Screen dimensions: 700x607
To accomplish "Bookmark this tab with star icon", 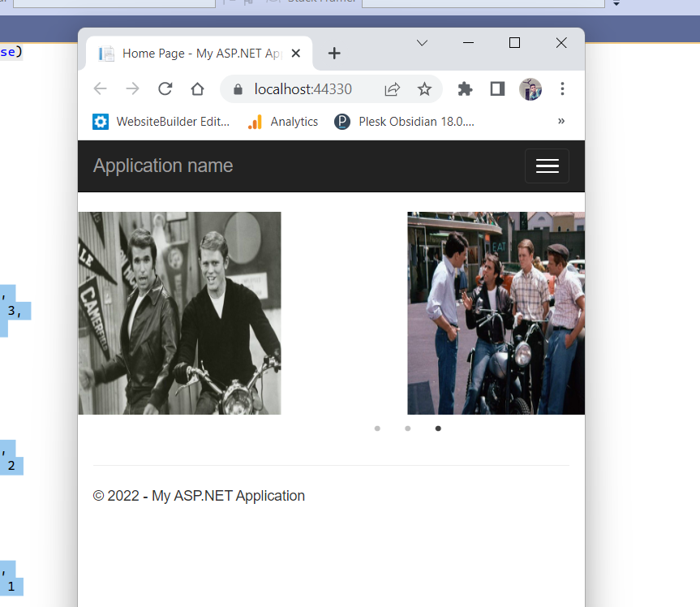I will pyautogui.click(x=424, y=89).
